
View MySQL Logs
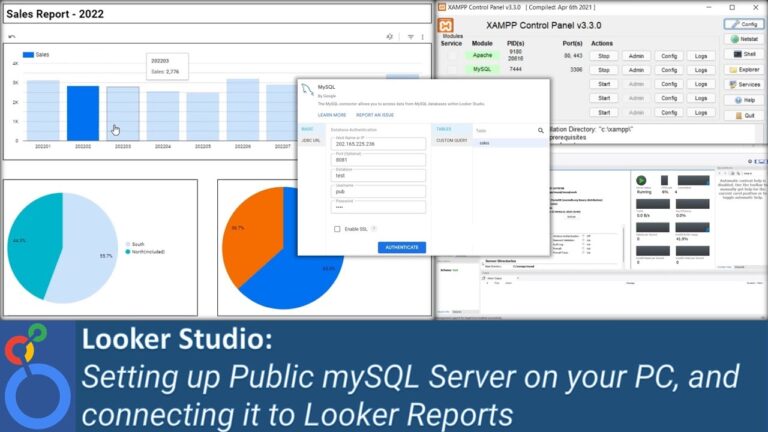click(x=701, y=70)
